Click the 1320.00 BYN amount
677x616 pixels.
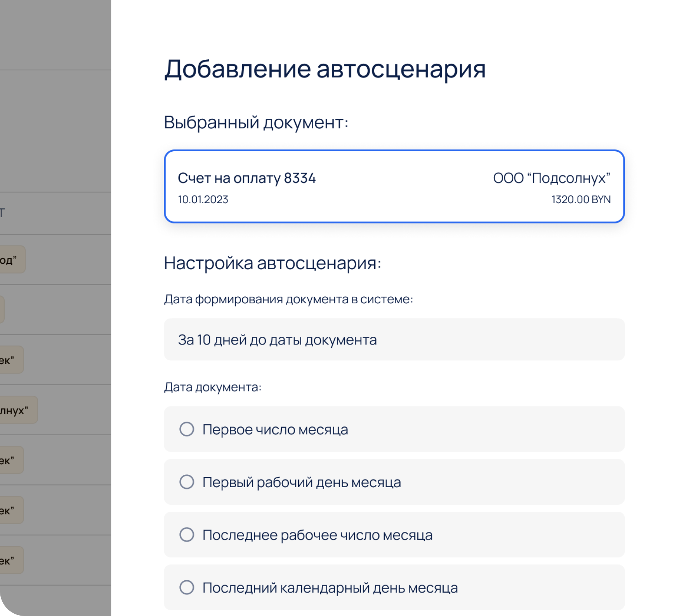point(581,199)
